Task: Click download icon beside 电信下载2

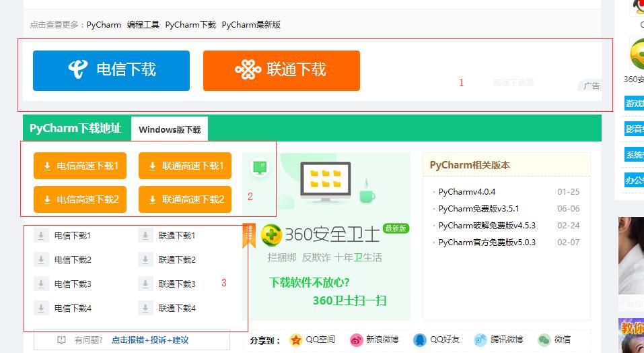Action: tap(41, 260)
